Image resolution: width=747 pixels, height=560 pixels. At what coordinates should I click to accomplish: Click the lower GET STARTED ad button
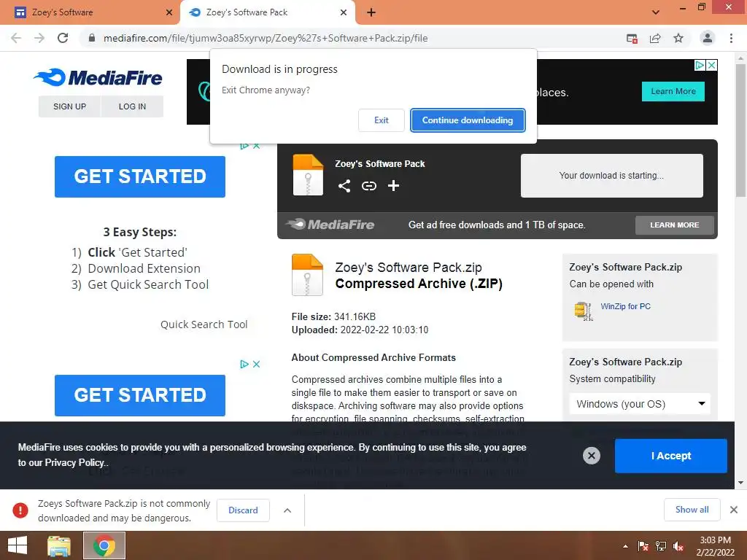[x=139, y=395]
